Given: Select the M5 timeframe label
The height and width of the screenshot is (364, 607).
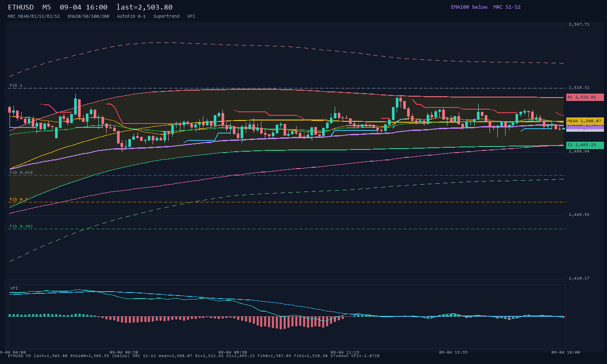Looking at the screenshot, I should click(46, 7).
